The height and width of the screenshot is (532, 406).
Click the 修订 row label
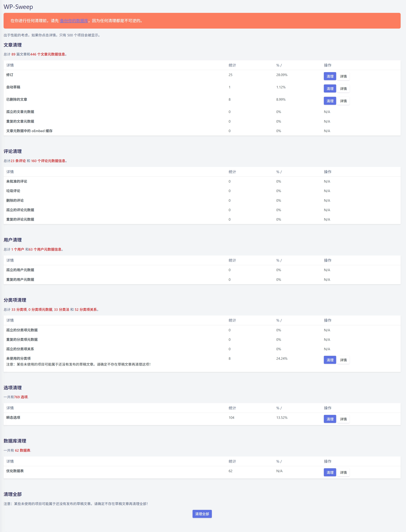click(10, 75)
